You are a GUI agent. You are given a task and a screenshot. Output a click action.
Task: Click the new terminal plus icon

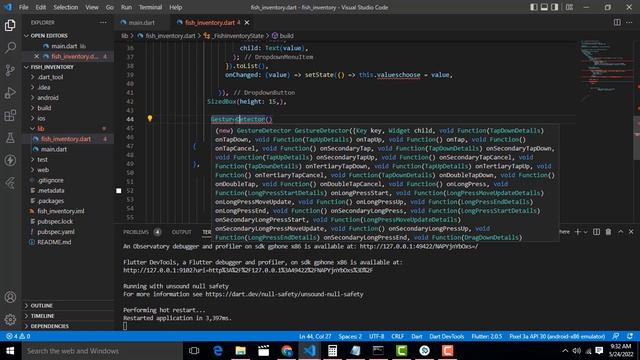click(577, 232)
